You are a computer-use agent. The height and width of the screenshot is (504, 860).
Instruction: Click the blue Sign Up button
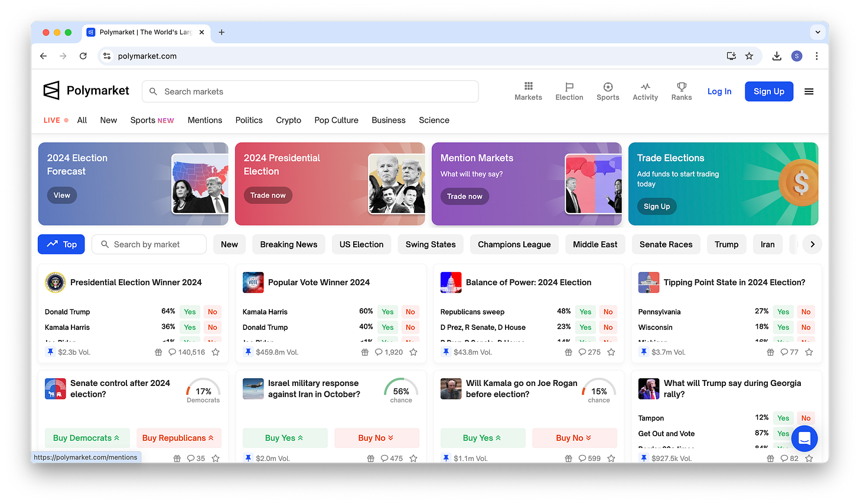tap(768, 91)
